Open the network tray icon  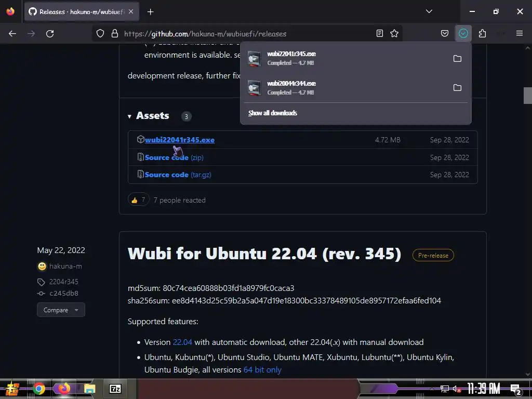pos(445,389)
